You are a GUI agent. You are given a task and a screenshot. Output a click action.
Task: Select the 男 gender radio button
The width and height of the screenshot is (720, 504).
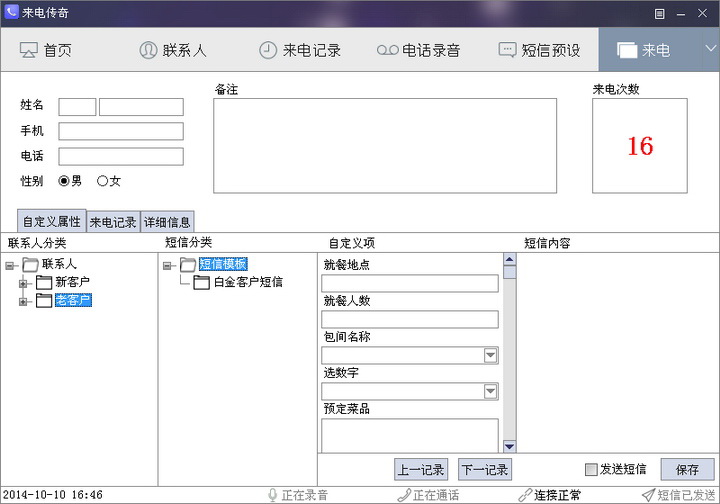[64, 181]
